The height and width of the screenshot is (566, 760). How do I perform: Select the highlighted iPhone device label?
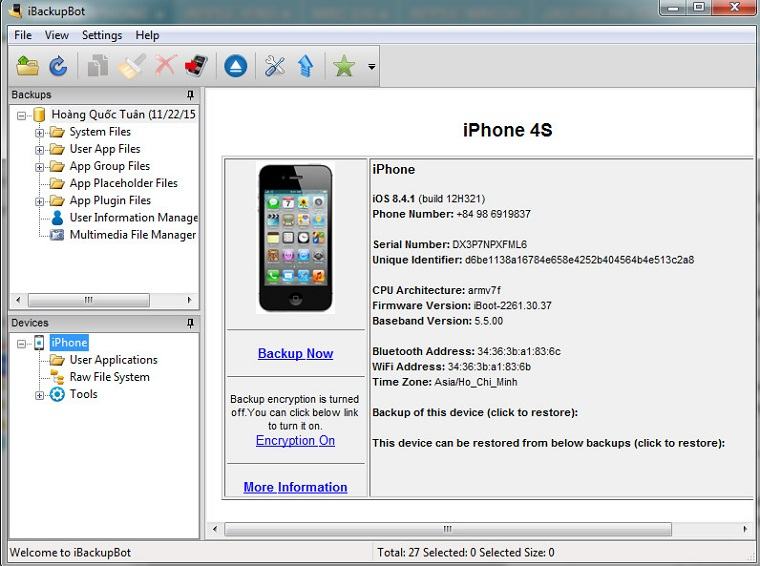(x=69, y=343)
